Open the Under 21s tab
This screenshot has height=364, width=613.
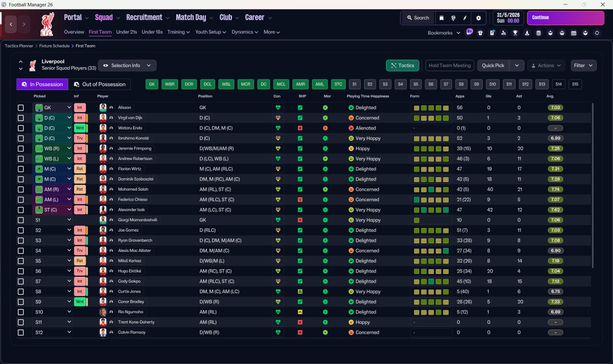coord(126,32)
